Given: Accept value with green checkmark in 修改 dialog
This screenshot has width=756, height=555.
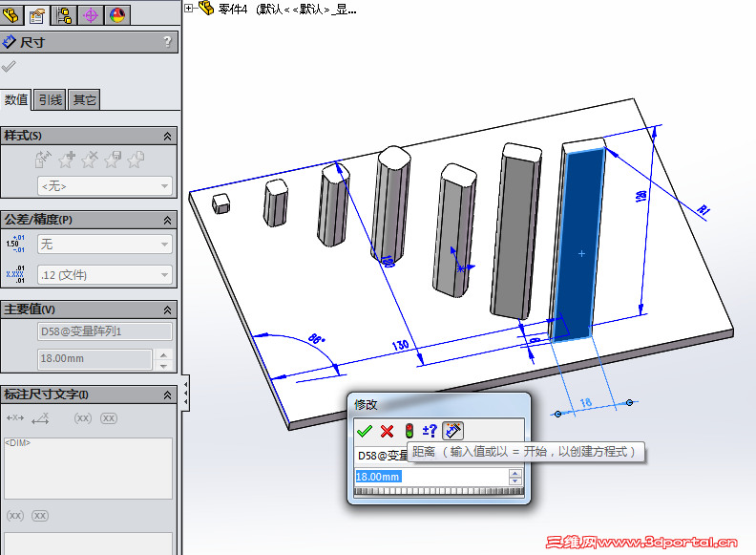Looking at the screenshot, I should coord(365,431).
